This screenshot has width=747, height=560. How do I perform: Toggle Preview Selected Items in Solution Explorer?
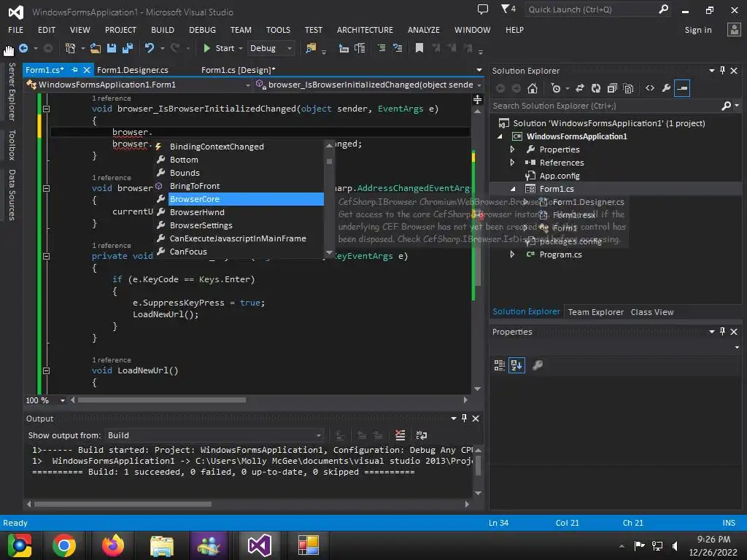click(682, 88)
